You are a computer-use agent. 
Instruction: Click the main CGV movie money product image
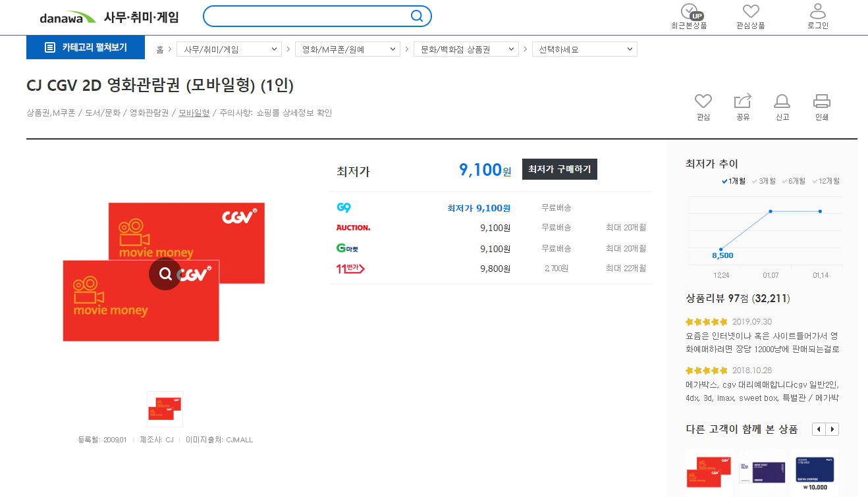[x=164, y=272]
